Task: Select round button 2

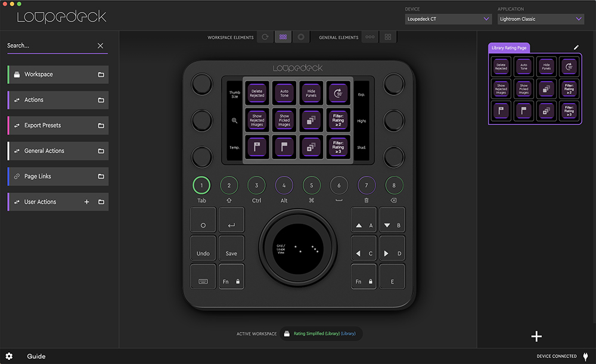Action: tap(229, 185)
